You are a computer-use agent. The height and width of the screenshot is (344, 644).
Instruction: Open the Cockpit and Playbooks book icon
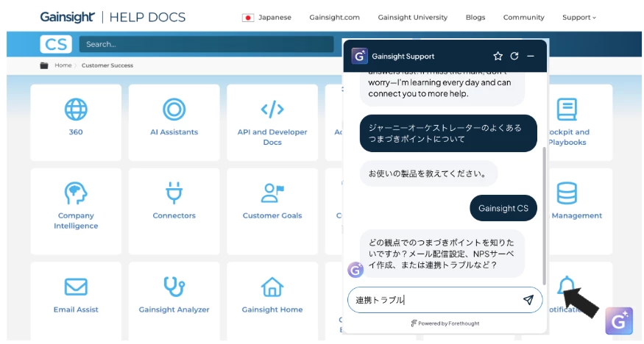click(x=567, y=110)
